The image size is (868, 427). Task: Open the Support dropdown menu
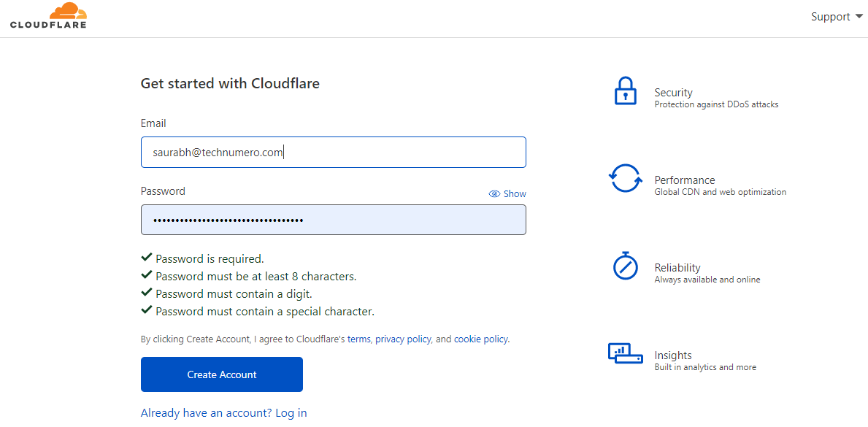837,17
